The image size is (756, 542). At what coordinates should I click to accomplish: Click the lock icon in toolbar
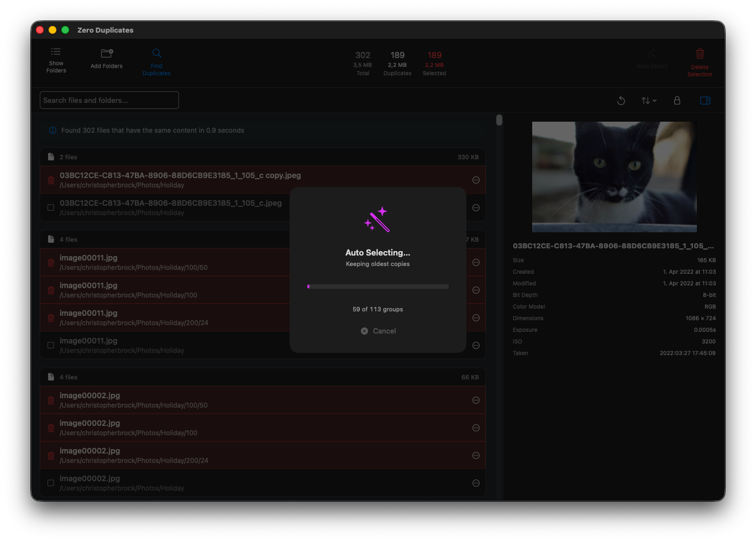pyautogui.click(x=677, y=101)
